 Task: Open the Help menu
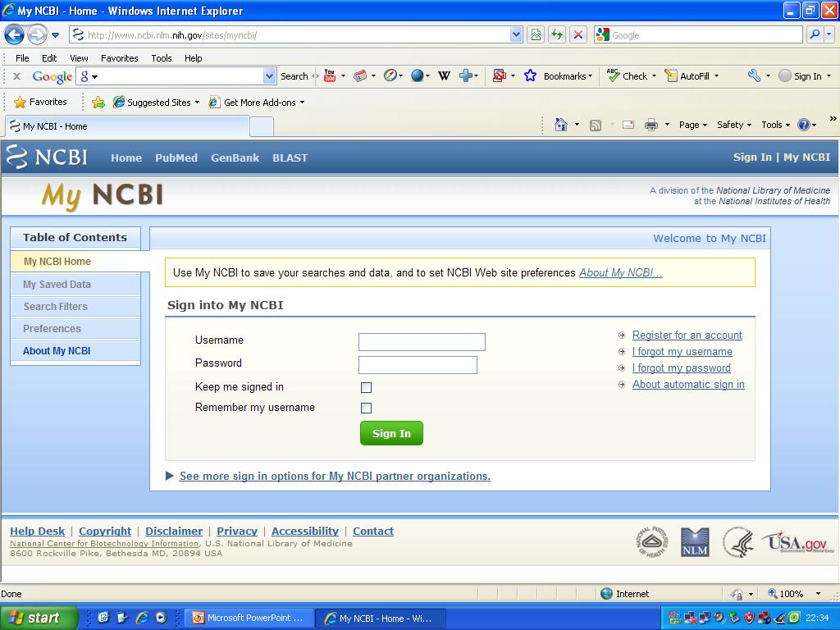194,58
